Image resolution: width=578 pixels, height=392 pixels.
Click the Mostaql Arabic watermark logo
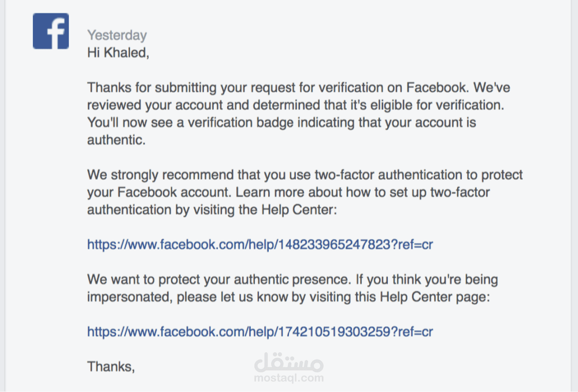[289, 363]
